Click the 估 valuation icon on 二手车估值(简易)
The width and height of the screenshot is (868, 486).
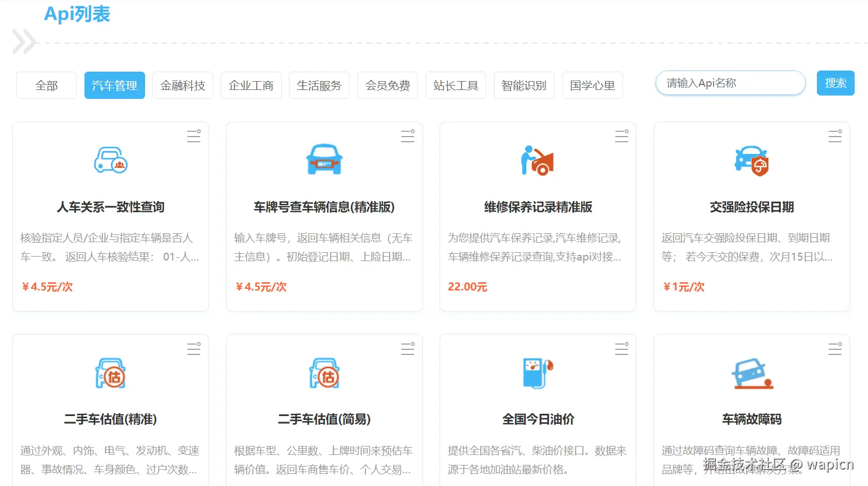[324, 373]
